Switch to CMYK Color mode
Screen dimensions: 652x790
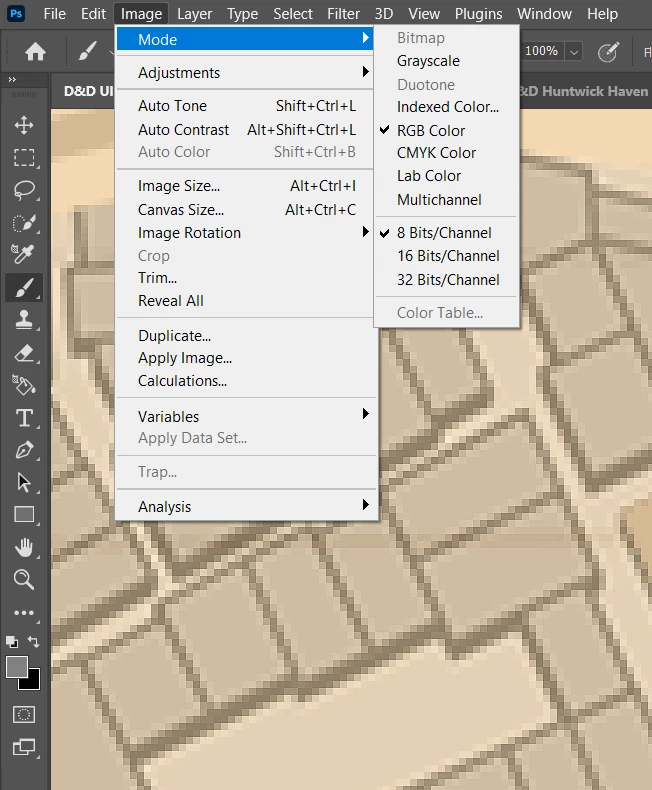[x=436, y=153]
